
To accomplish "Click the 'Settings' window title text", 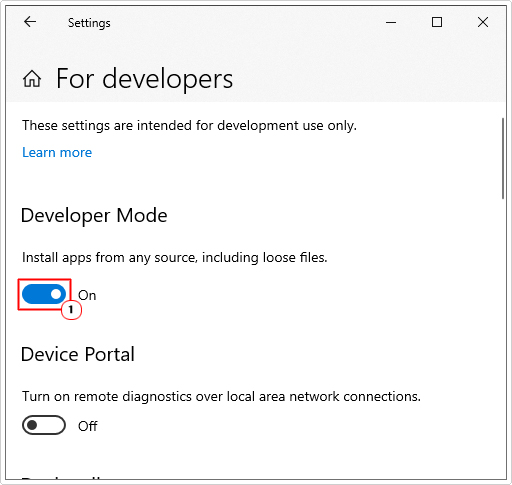I will tap(89, 23).
